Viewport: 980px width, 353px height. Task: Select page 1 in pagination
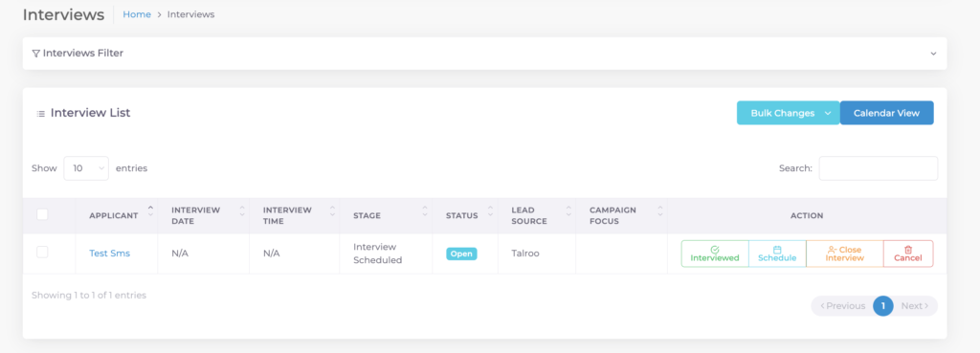click(883, 305)
